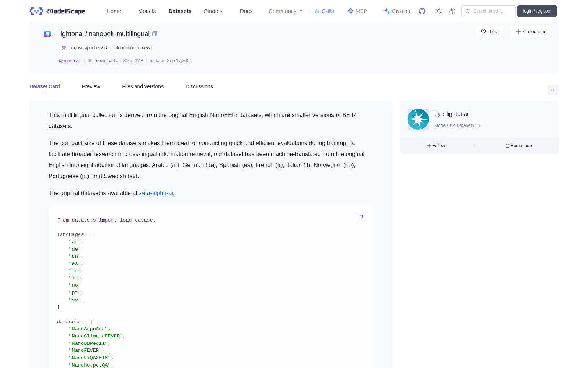
Task: Click the Skills icon in navigation
Action: 317,11
